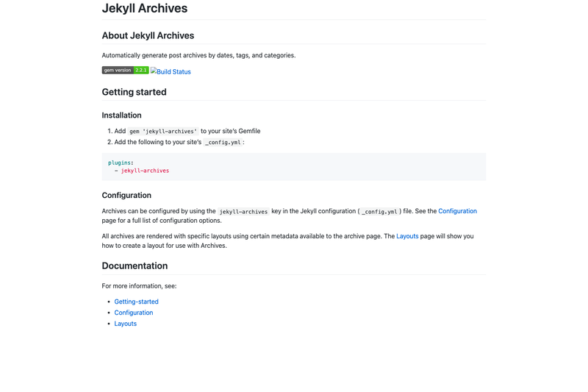Screen dimensions: 588x392
Task: Click red jekyll-archives entry in the code block
Action: coord(145,171)
